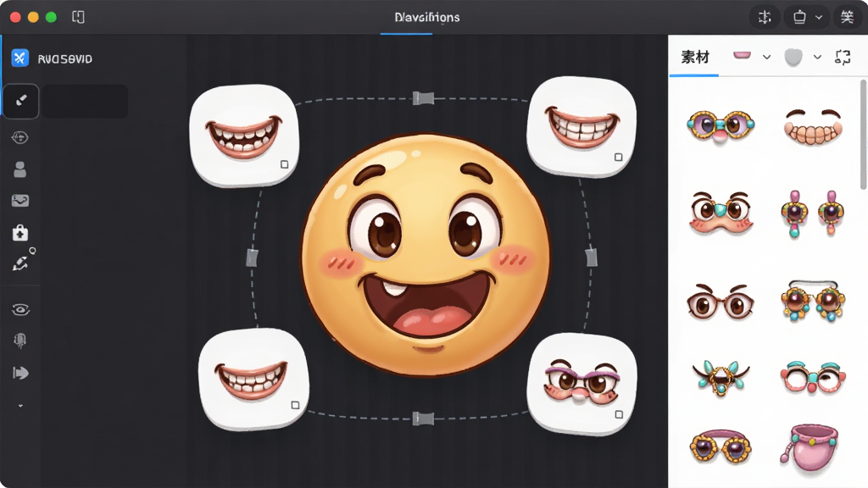Click the forward arrow icon in sidebar
Image resolution: width=868 pixels, height=488 pixels.
pyautogui.click(x=20, y=373)
